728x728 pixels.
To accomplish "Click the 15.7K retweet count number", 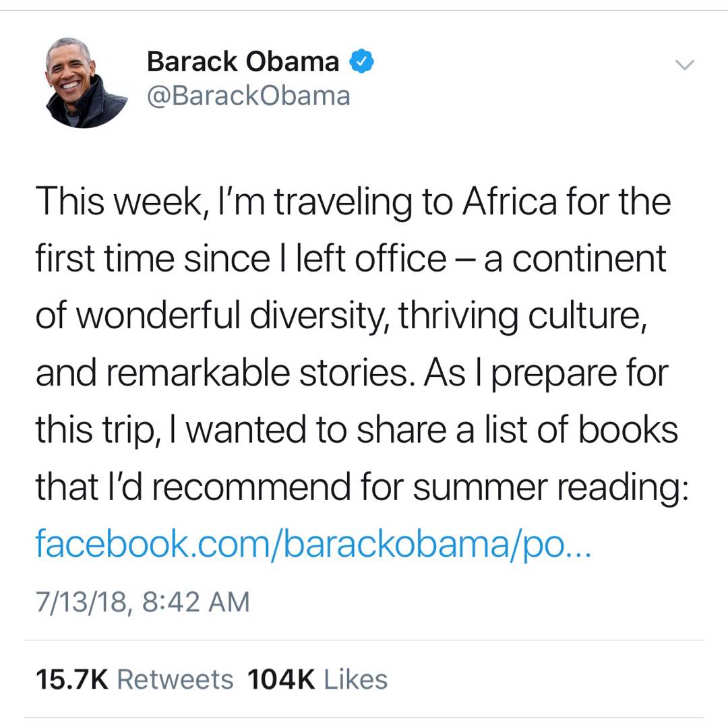I will pyautogui.click(x=71, y=679).
